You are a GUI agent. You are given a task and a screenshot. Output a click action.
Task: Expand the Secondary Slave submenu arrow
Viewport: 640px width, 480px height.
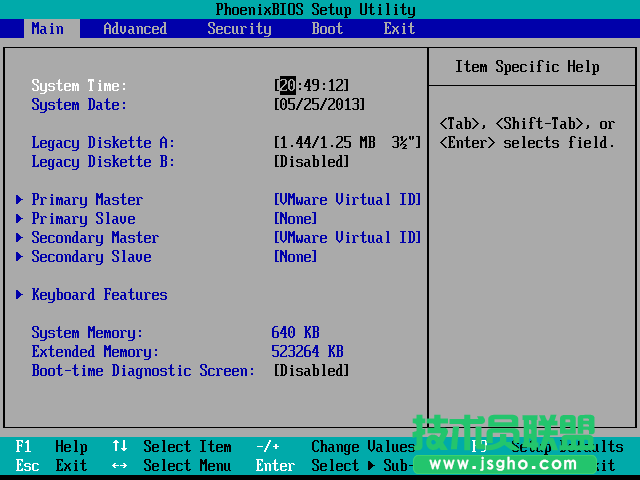pos(20,257)
